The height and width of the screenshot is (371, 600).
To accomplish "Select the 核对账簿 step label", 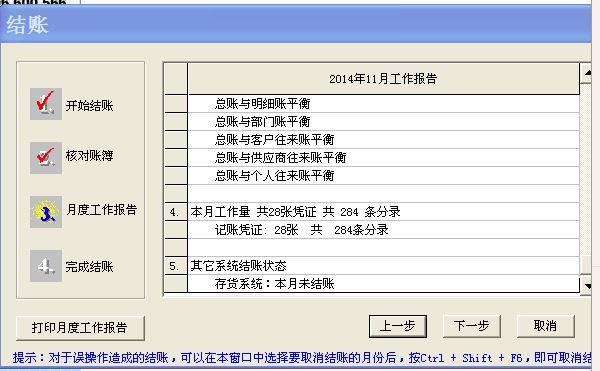I will tap(90, 156).
